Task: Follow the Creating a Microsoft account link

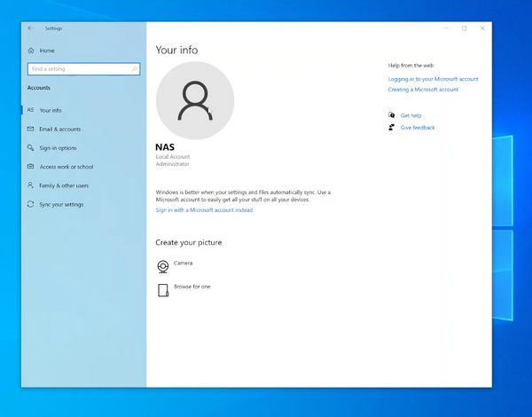Action: click(x=423, y=90)
